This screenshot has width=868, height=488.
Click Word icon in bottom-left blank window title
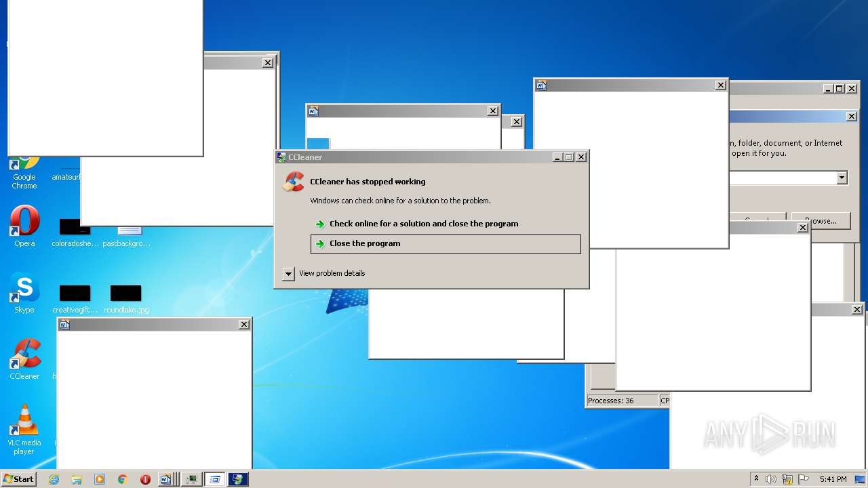click(x=64, y=325)
